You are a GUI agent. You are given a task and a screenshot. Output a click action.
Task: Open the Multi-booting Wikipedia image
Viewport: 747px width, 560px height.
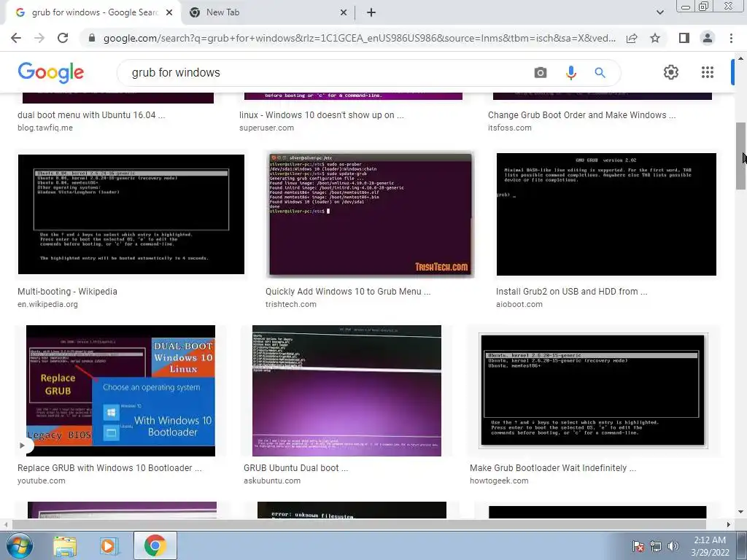coord(131,214)
